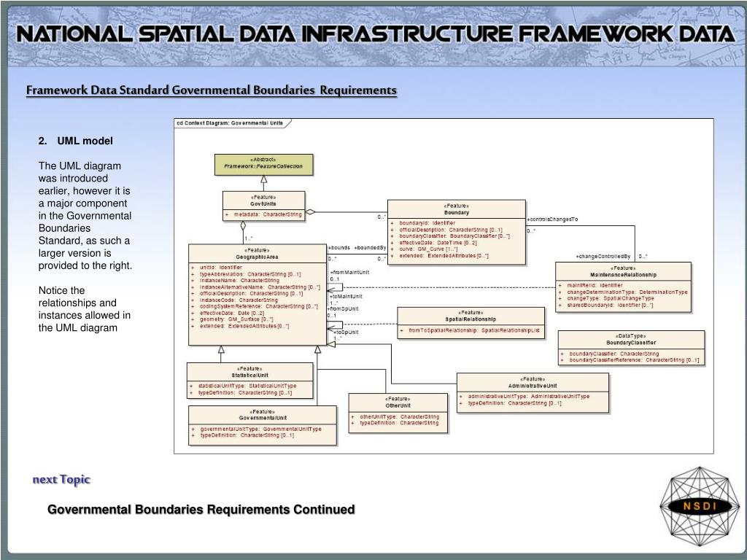Click the '+fromMaintUnit' role label

point(349,273)
